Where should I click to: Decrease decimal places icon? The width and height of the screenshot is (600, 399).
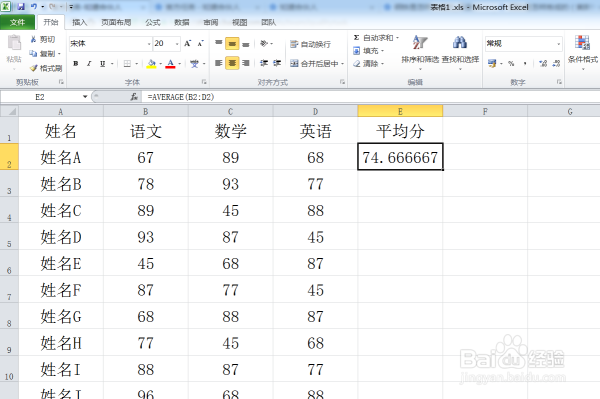tap(556, 64)
